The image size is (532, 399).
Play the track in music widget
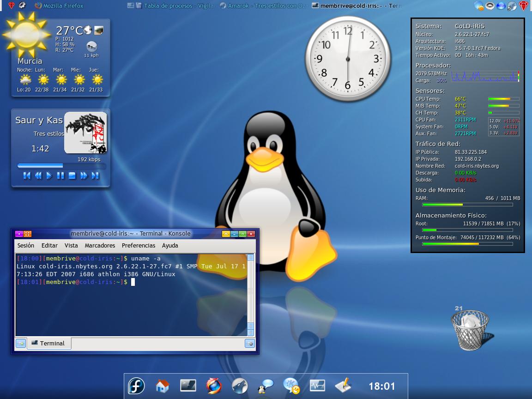tap(49, 175)
